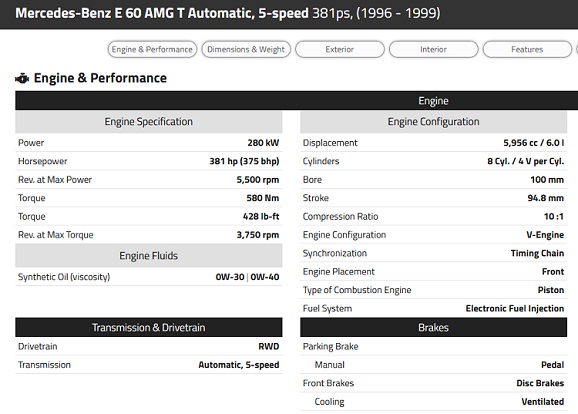Click the Electronic Fuel Injection value

(x=515, y=309)
